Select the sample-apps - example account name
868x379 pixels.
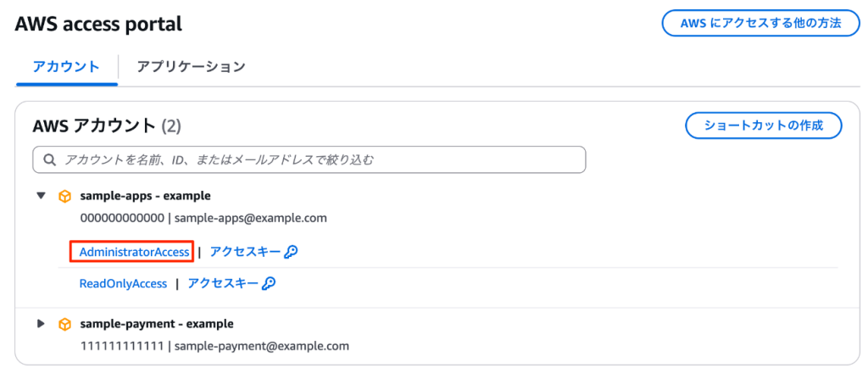(x=145, y=196)
